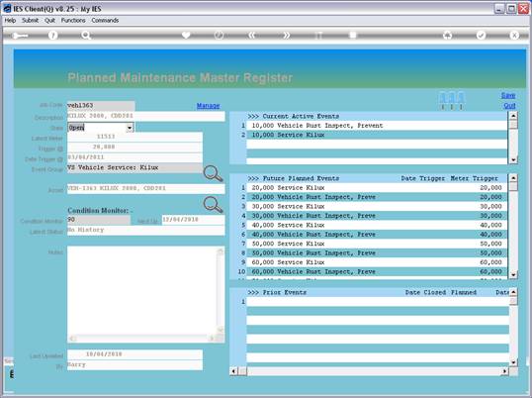The height and width of the screenshot is (398, 532).
Task: Click the Future Planned Events scroll-down arrow
Action: (513, 274)
